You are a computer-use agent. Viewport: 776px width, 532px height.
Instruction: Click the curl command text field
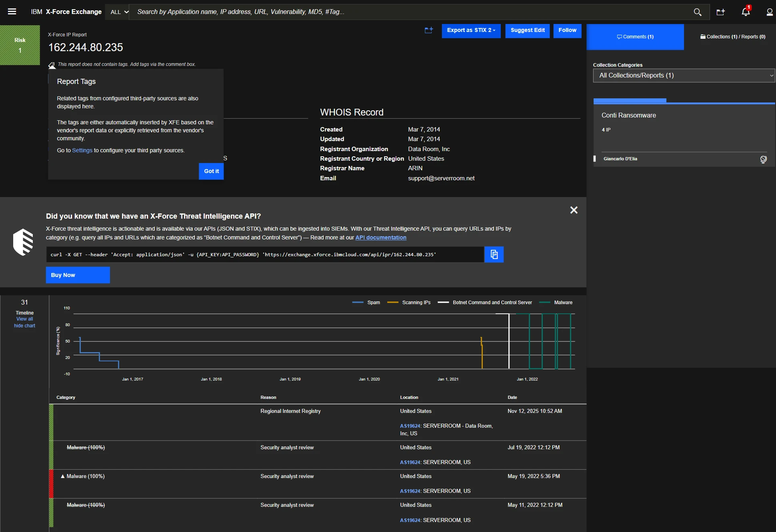click(x=265, y=255)
